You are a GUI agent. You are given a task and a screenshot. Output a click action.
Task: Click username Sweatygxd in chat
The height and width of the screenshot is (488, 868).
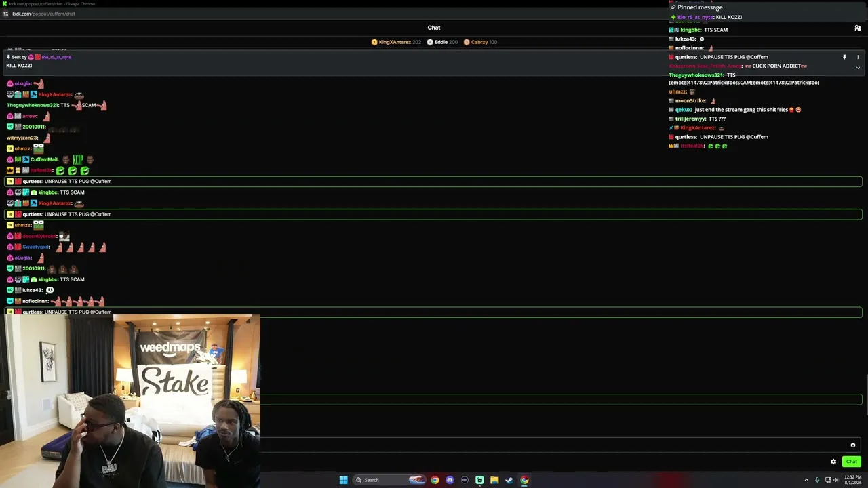(x=36, y=247)
